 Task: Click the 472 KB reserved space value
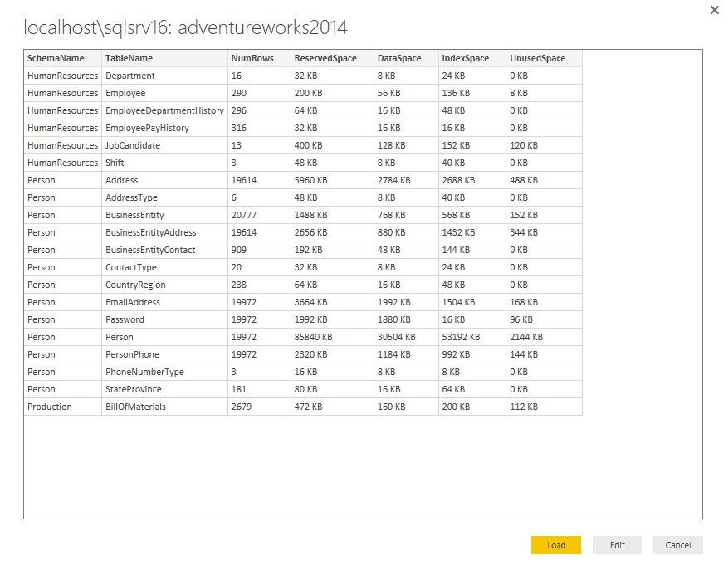[332, 407]
